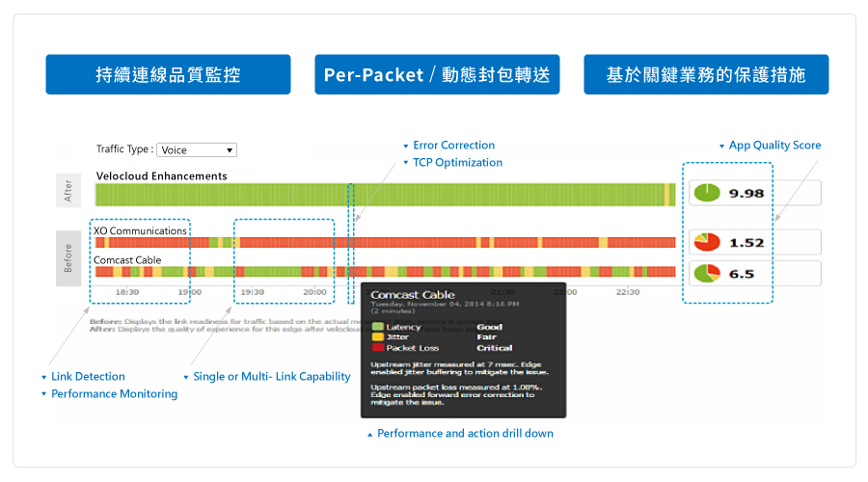The width and height of the screenshot is (868, 482).
Task: Select the After side tab
Action: tap(68, 190)
